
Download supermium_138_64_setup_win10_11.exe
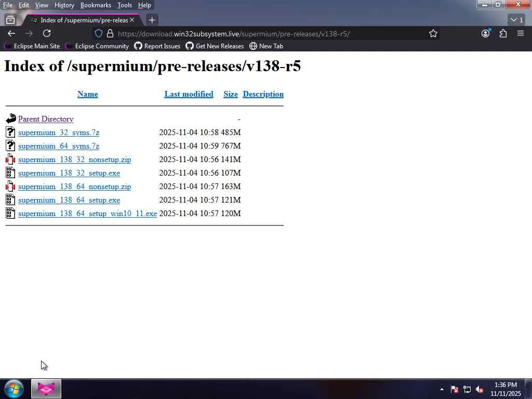tap(87, 214)
